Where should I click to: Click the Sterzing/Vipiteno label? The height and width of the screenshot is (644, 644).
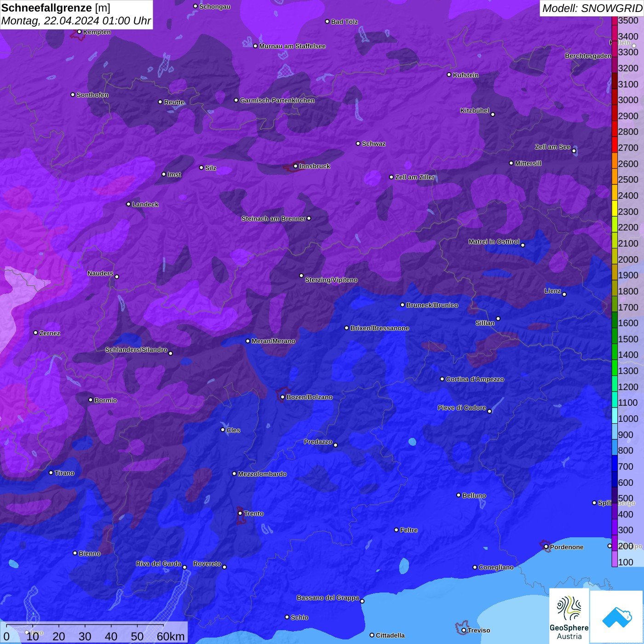331,280
